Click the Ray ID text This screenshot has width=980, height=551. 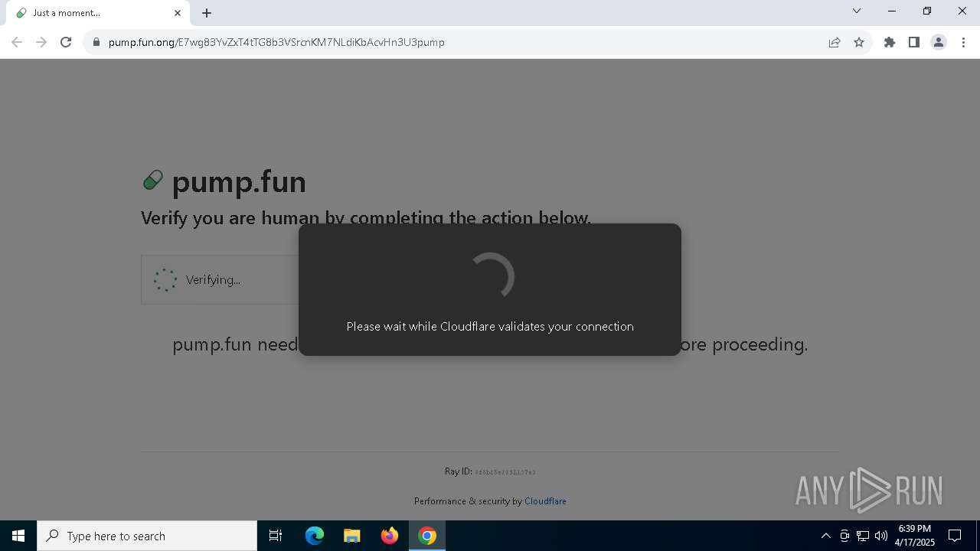(x=490, y=471)
